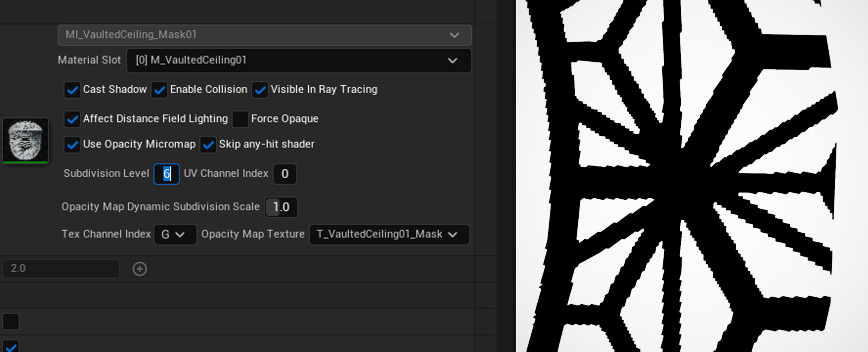Toggle Visible In Ray Tracing checkbox
The width and height of the screenshot is (868, 352).
point(260,90)
